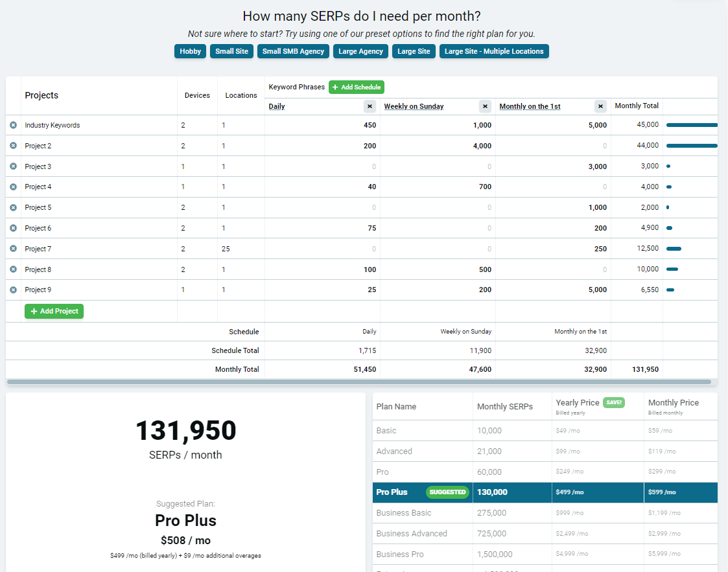Change the Weekly on Sunday schedule

[x=414, y=106]
